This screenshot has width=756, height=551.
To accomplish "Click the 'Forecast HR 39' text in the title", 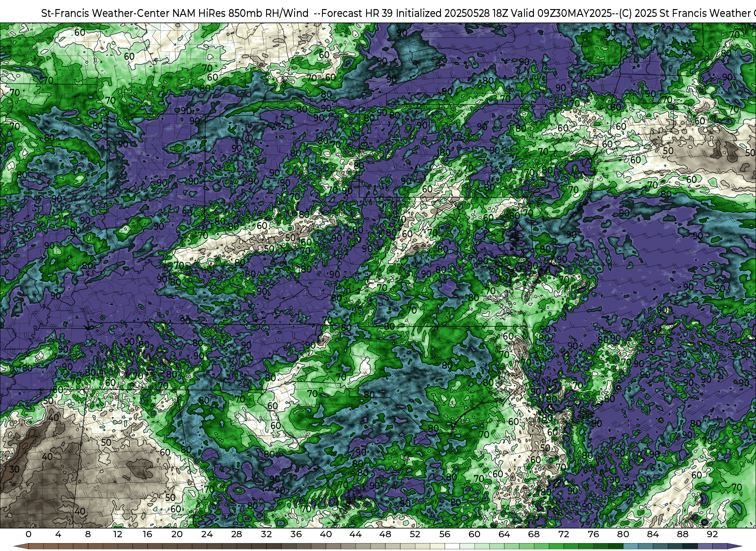I will (x=358, y=13).
